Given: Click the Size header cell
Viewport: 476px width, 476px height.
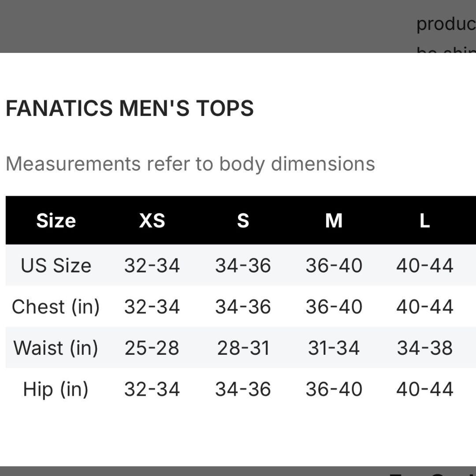Looking at the screenshot, I should [56, 220].
